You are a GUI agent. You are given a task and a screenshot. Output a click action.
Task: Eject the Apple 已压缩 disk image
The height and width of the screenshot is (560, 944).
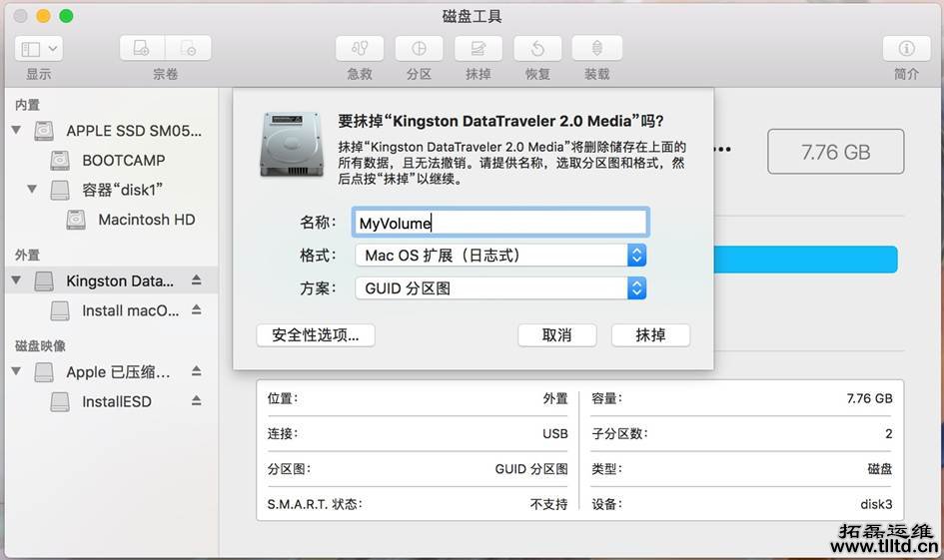pos(196,370)
